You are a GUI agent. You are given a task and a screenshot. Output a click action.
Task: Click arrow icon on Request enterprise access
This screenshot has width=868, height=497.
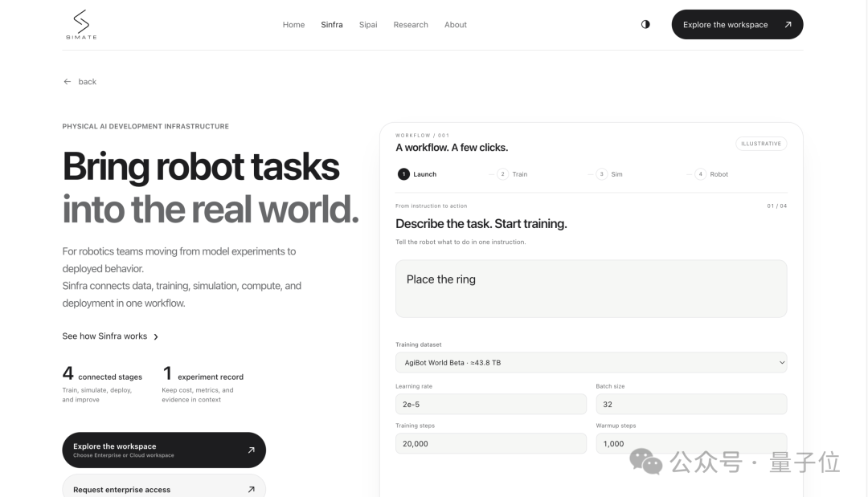252,489
